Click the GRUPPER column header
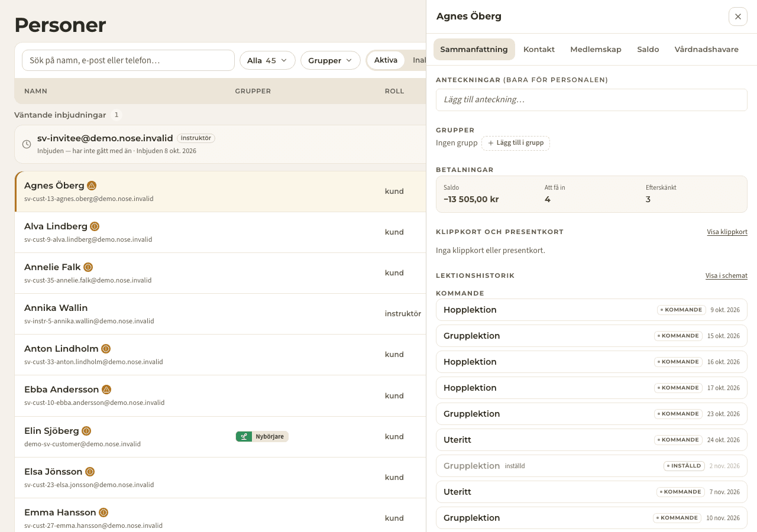757x532 pixels. pyautogui.click(x=253, y=91)
